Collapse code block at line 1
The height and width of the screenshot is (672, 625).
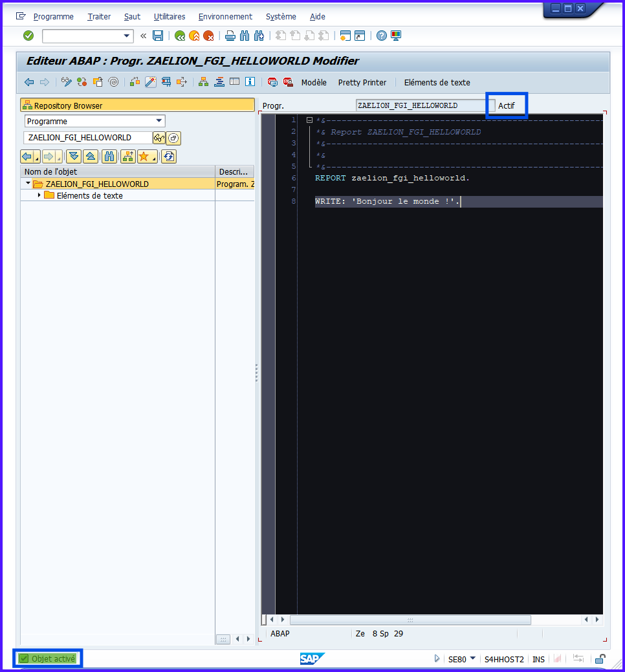tap(309, 120)
